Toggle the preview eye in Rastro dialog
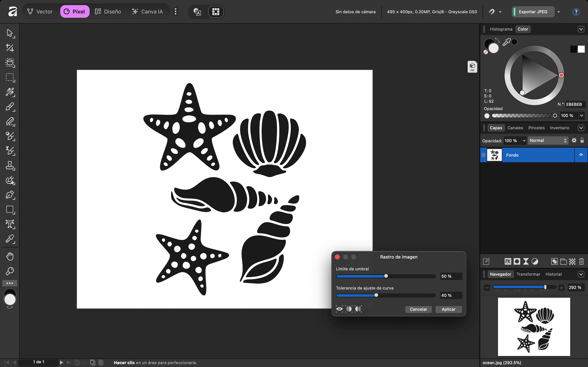Screen dimensions: 588x367 (x=340, y=309)
